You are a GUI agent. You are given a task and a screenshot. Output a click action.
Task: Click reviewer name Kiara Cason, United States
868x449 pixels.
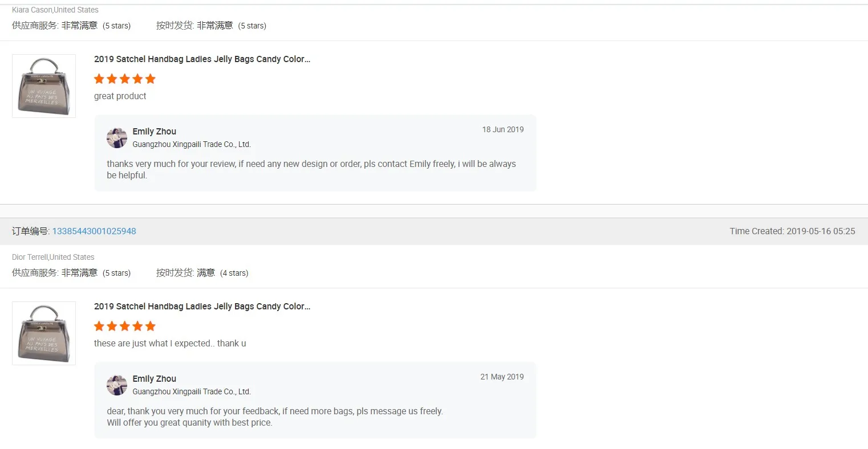click(55, 10)
